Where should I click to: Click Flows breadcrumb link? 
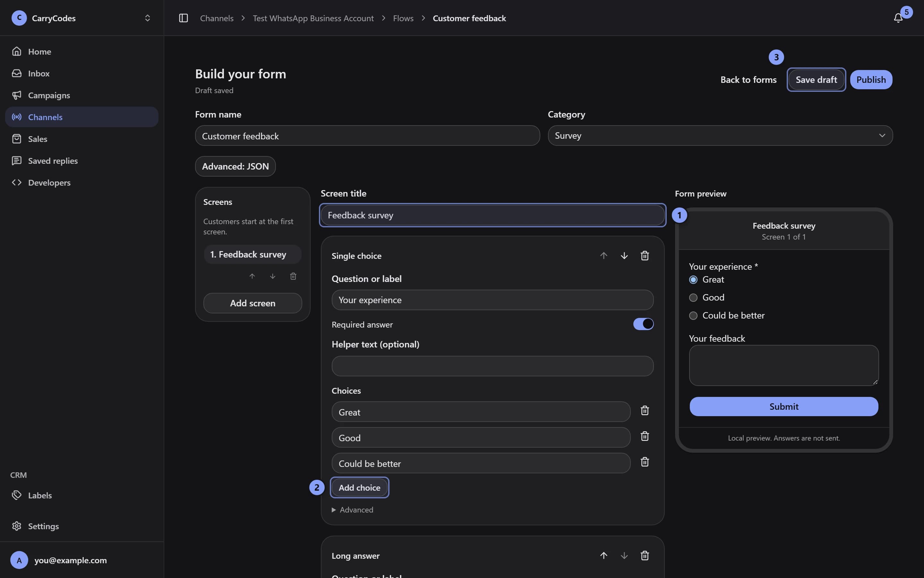click(403, 18)
